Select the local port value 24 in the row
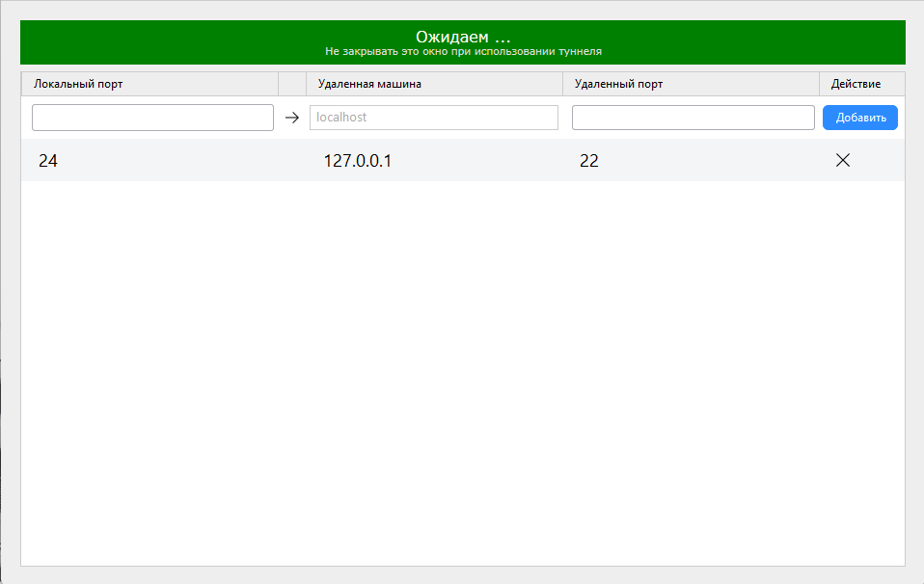 click(48, 161)
